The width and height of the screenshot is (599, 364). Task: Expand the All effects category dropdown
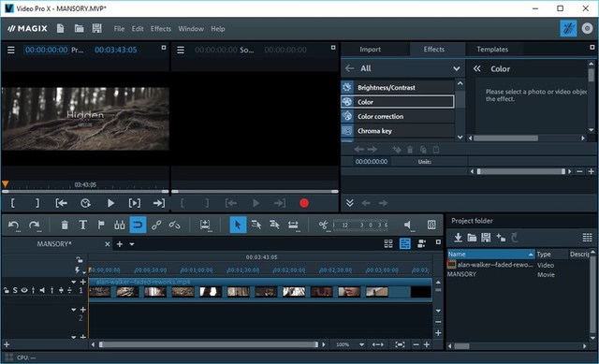457,68
